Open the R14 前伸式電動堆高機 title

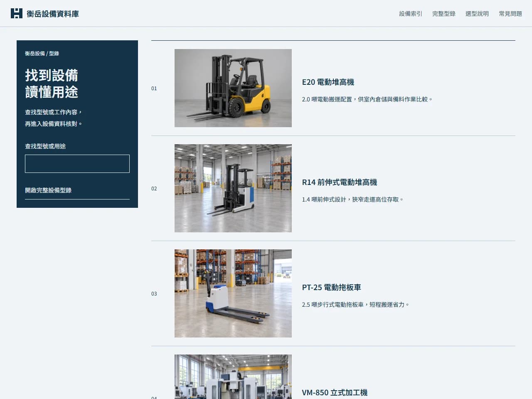[x=340, y=182]
